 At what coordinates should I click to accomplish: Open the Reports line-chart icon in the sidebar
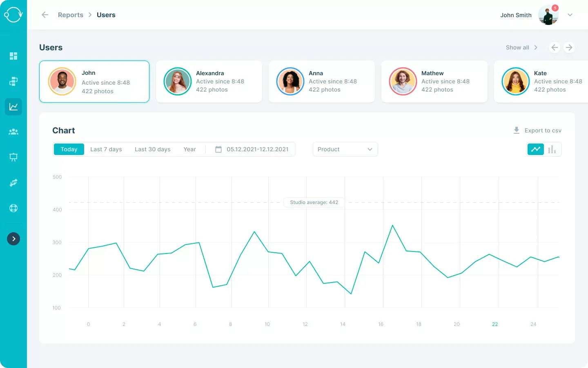13,107
